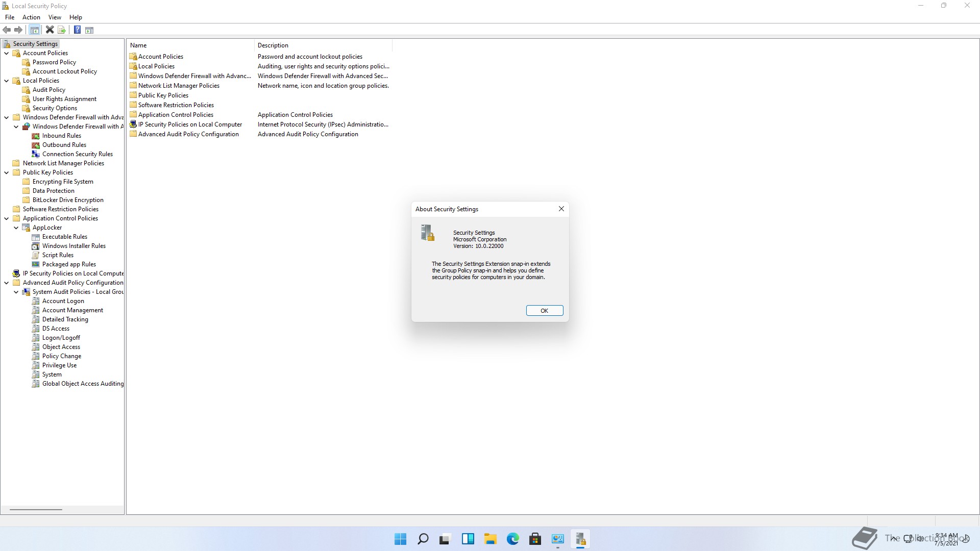Image resolution: width=980 pixels, height=551 pixels.
Task: Select Inbound Rules in the tree
Action: [x=61, y=136]
